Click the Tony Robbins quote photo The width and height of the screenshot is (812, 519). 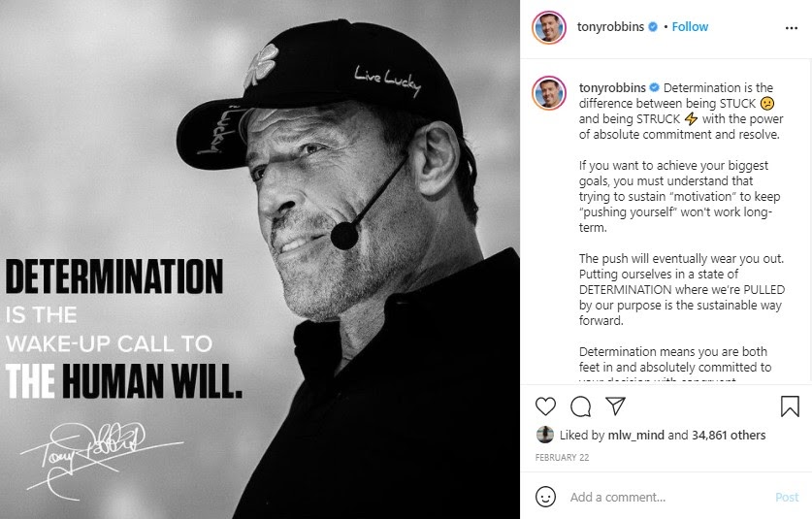coord(260,259)
